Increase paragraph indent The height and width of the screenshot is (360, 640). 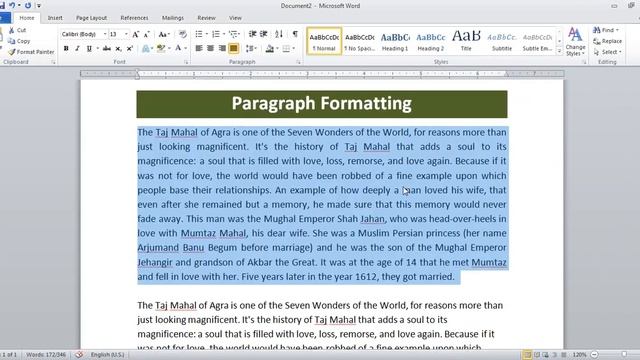(264, 34)
